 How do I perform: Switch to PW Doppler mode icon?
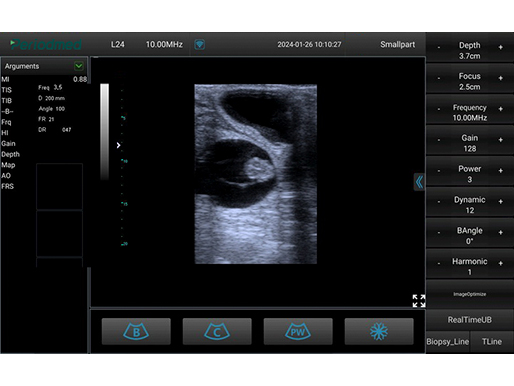(x=298, y=331)
